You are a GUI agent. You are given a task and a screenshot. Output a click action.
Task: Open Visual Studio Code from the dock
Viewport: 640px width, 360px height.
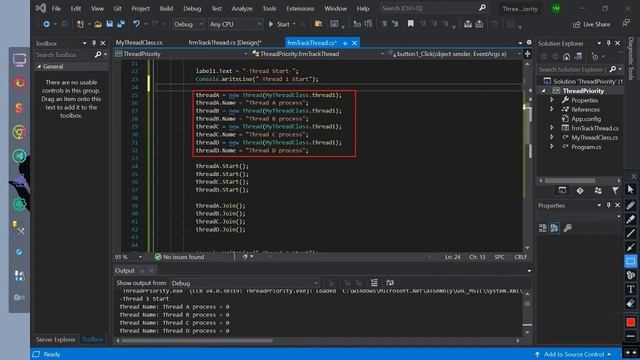pyautogui.click(x=19, y=156)
